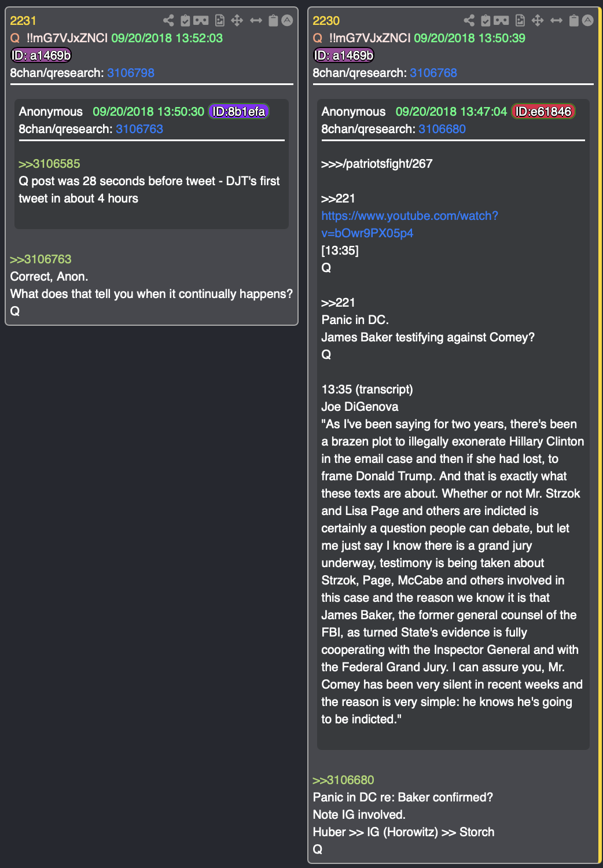Click the image file icon on post 2230
Screen dimensions: 603x868
click(520, 21)
